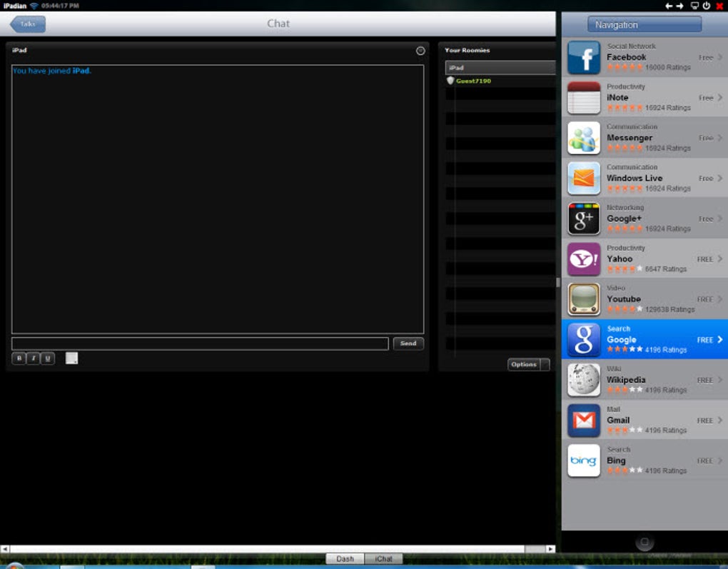Screen dimensions: 728x569
Task: Open the Facebook app icon
Action: pos(584,58)
